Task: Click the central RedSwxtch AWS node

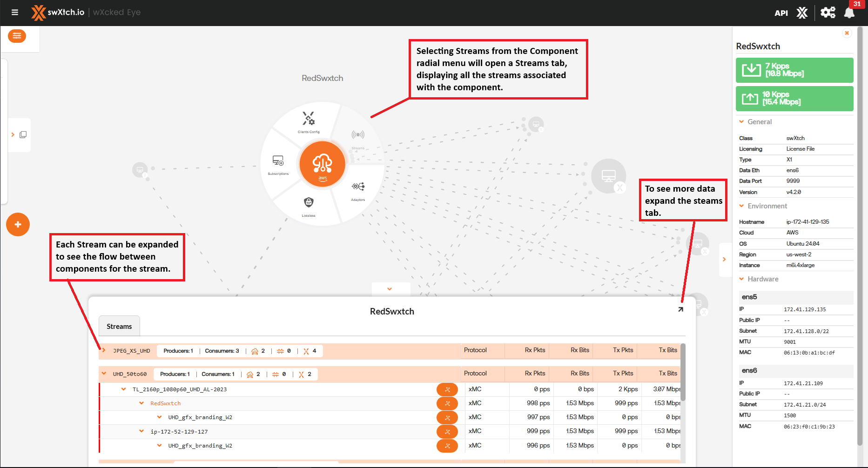Action: pyautogui.click(x=323, y=164)
